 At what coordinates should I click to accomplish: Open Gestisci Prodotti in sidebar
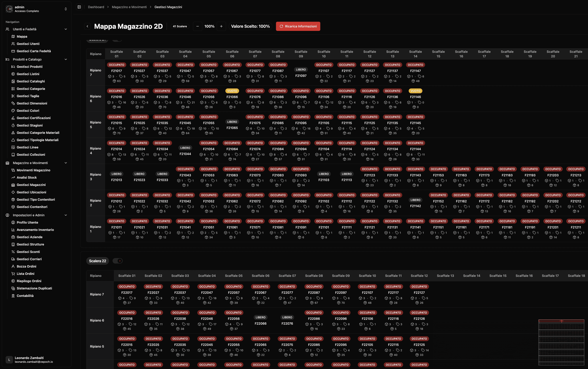coord(30,67)
